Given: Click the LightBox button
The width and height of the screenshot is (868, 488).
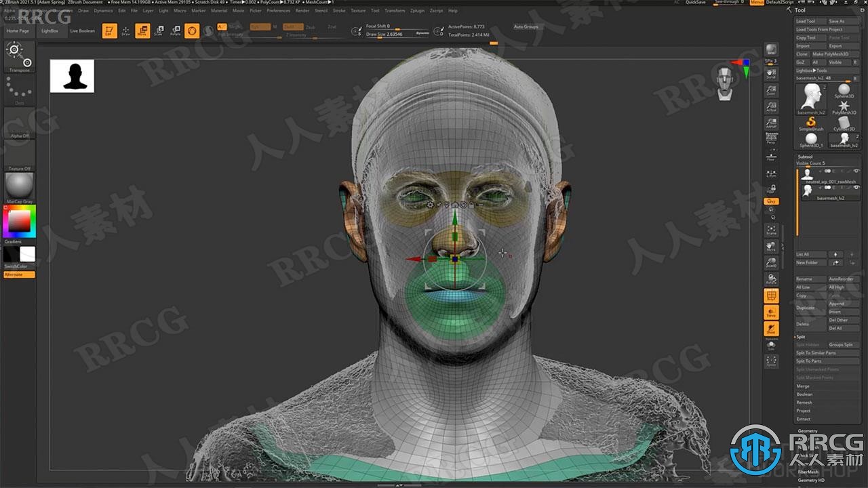Looking at the screenshot, I should [50, 30].
